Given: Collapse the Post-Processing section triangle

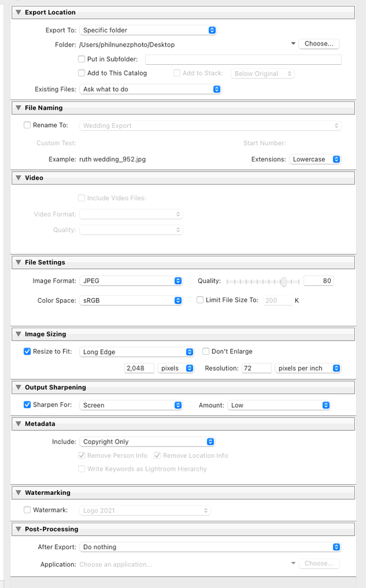Looking at the screenshot, I should click(18, 528).
